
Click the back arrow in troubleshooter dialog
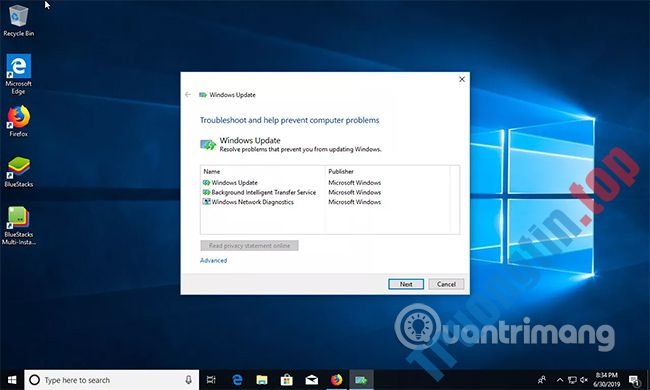tap(188, 94)
